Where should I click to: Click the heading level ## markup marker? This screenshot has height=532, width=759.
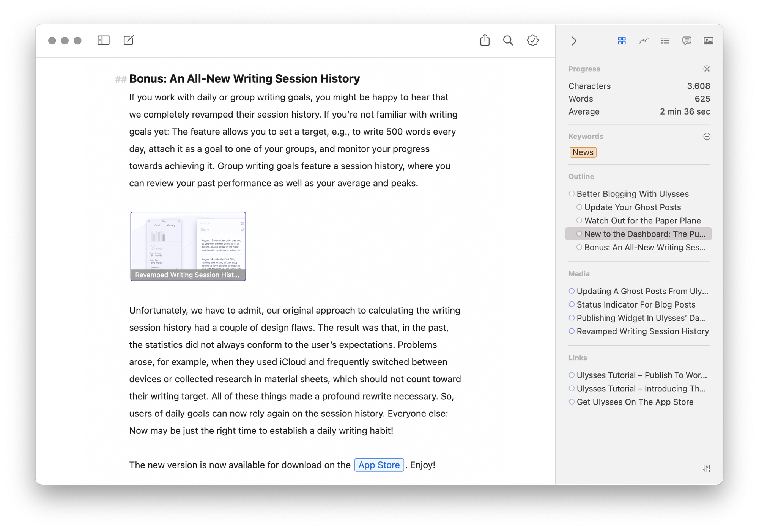point(121,79)
